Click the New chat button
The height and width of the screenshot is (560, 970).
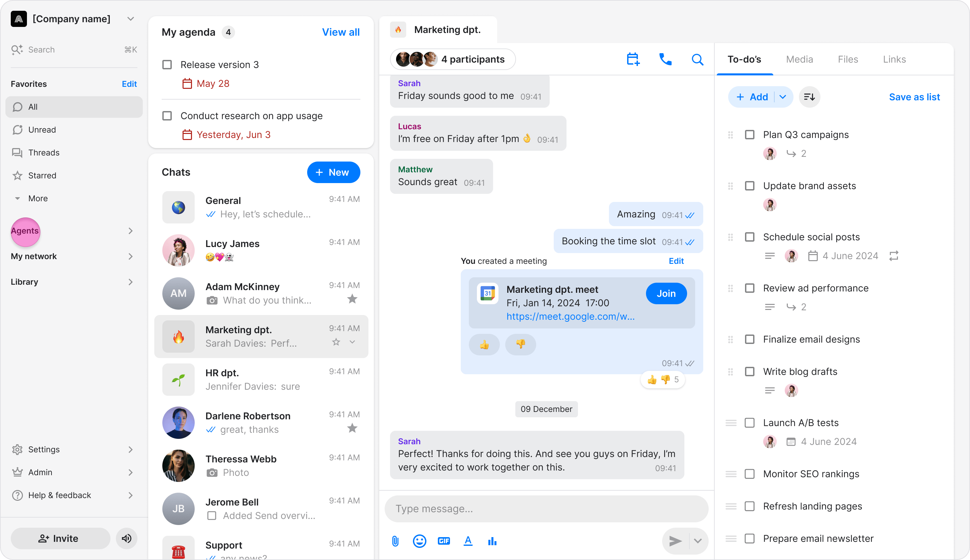tap(333, 172)
